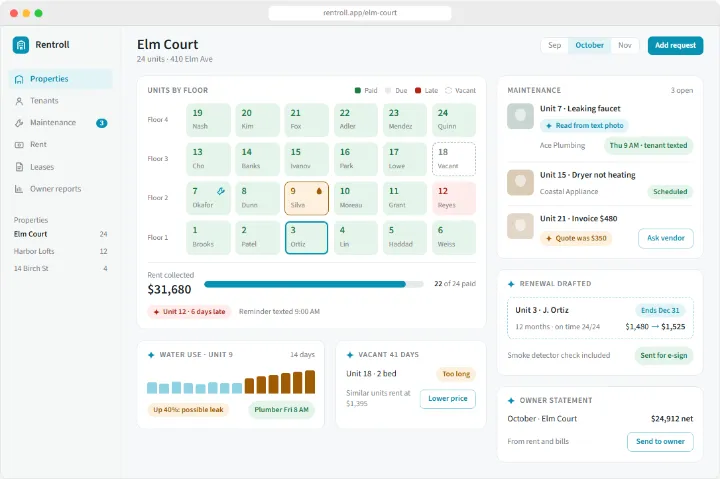Select unit 6 Weiss tile
This screenshot has width=720, height=479.
coord(454,237)
